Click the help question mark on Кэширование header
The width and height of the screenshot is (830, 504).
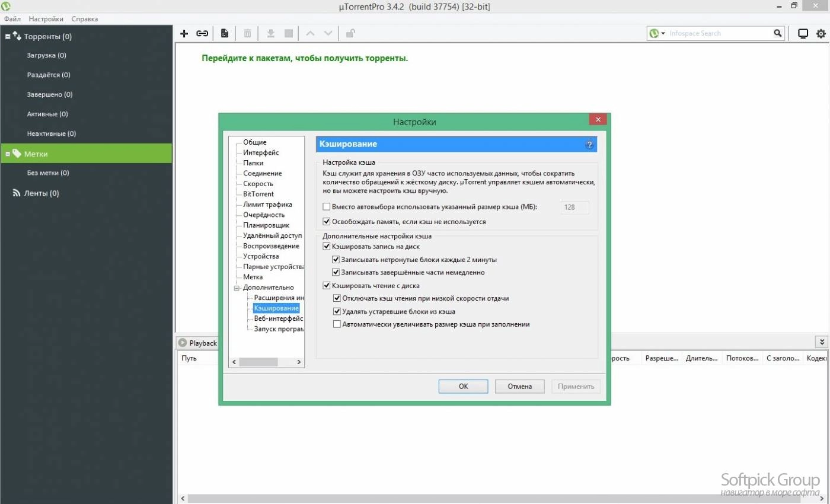(x=589, y=144)
